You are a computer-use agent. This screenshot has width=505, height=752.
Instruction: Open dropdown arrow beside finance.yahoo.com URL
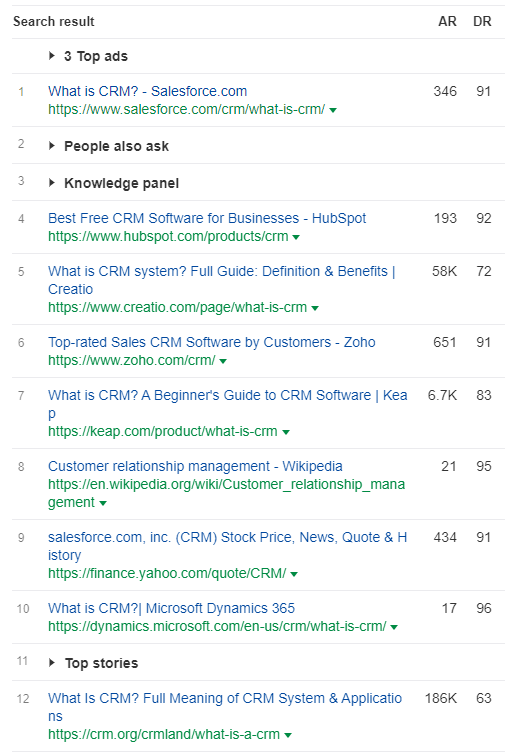tap(294, 574)
